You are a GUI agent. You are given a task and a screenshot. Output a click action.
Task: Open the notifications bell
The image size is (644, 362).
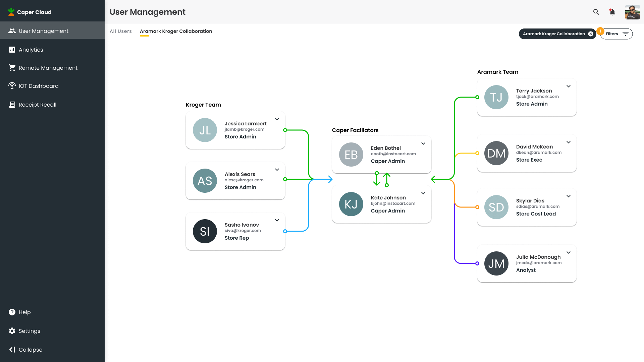[x=612, y=12]
